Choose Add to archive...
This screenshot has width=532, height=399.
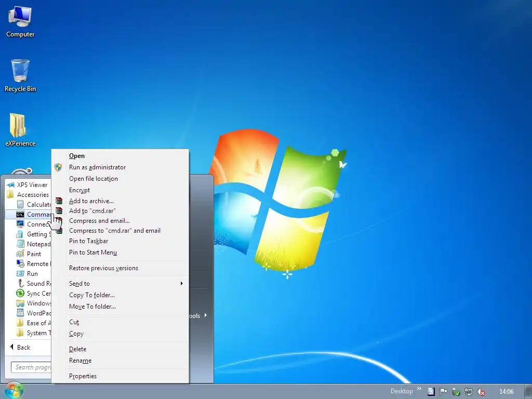[x=120, y=201]
